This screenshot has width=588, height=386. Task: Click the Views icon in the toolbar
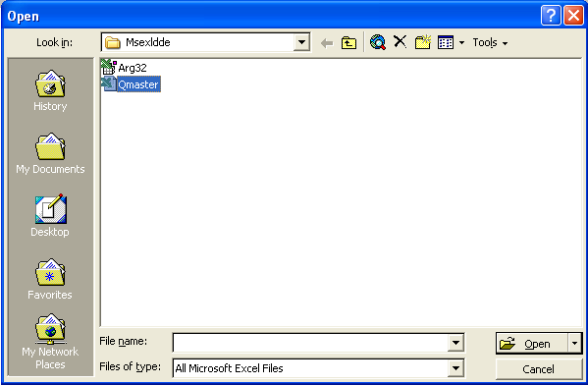[446, 43]
